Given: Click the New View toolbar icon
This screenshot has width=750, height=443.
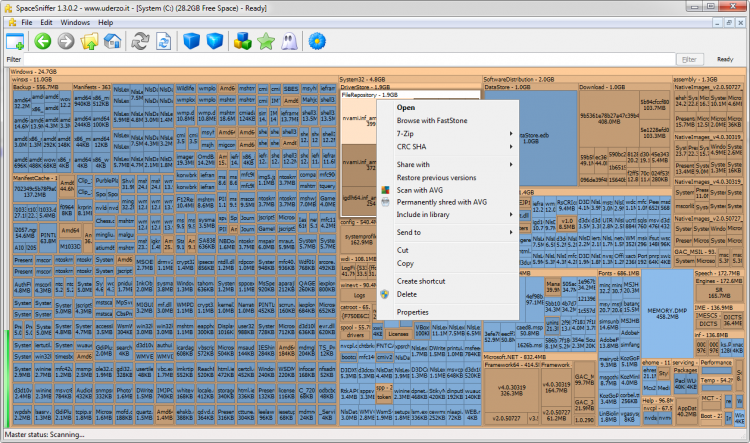Looking at the screenshot, I should [x=15, y=41].
